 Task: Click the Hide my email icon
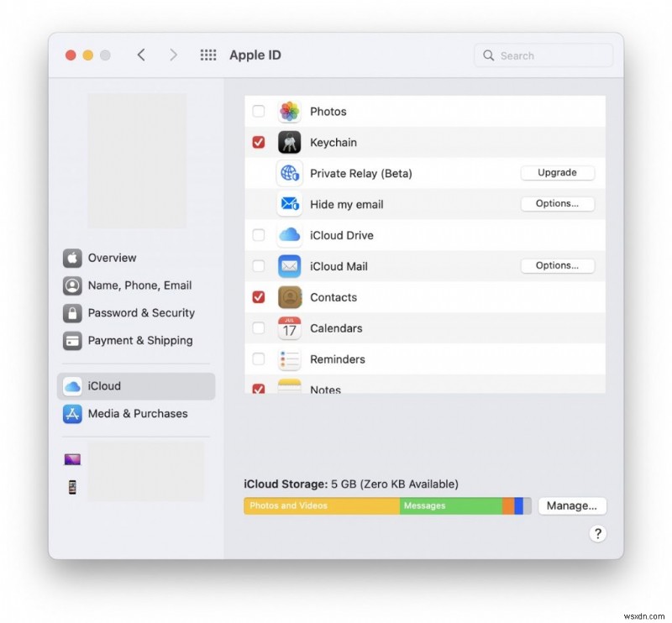tap(289, 204)
